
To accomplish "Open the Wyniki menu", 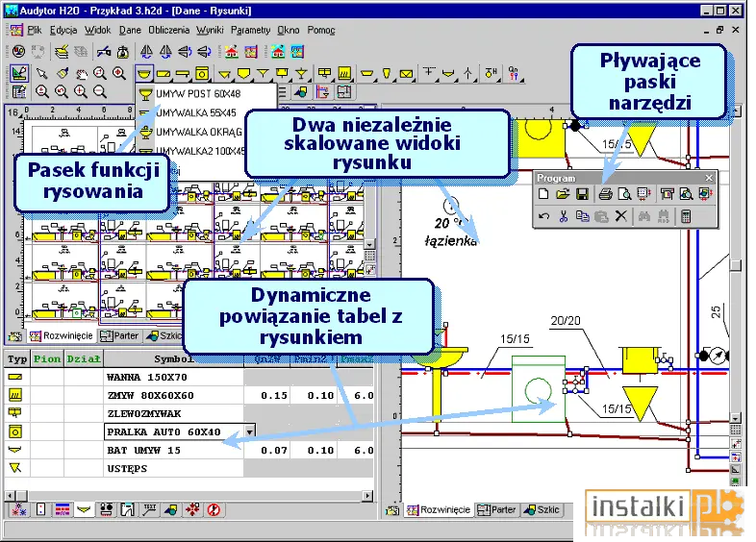I will coord(210,30).
